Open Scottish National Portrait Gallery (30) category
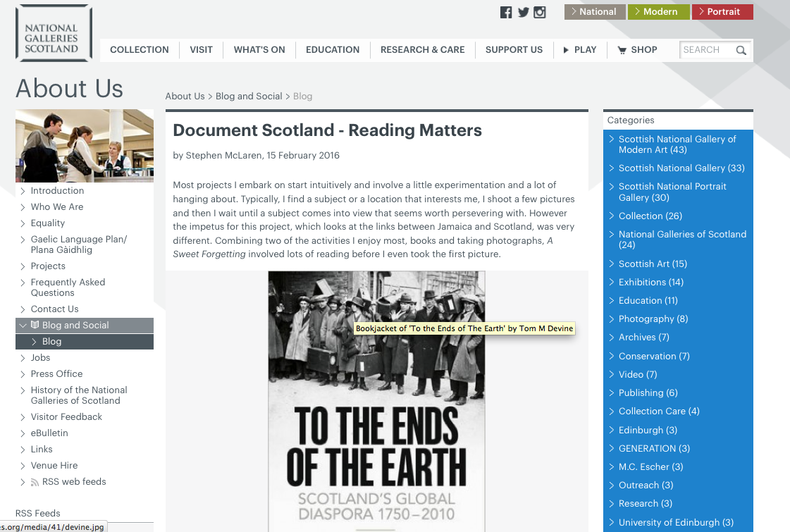This screenshot has width=790, height=532. tap(672, 192)
